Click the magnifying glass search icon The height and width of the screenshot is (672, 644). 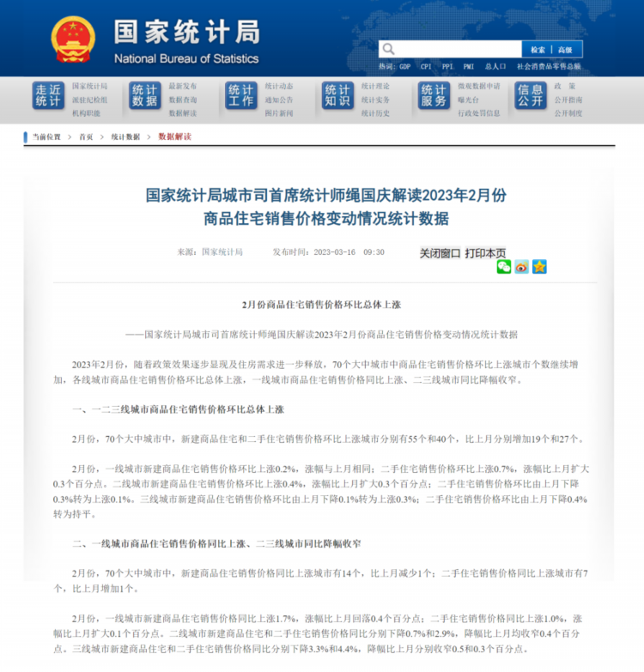point(389,50)
